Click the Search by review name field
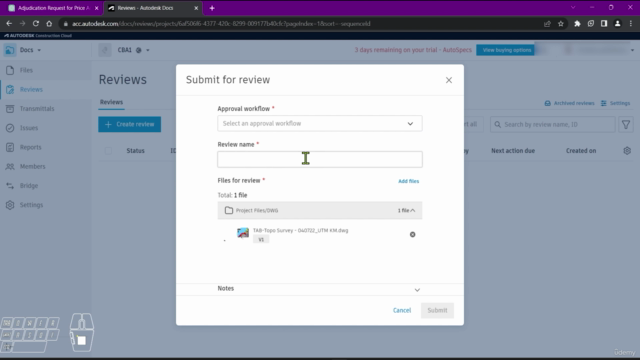The image size is (640, 360). point(553,124)
